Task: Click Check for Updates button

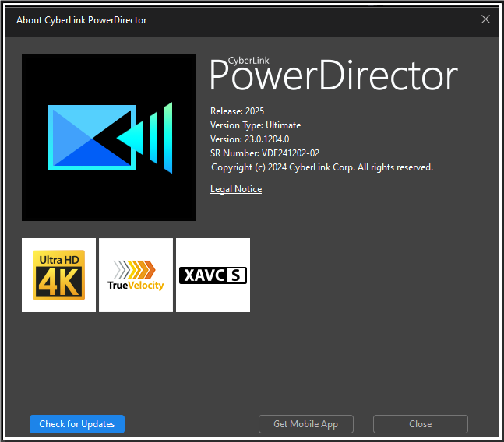Action: (77, 424)
